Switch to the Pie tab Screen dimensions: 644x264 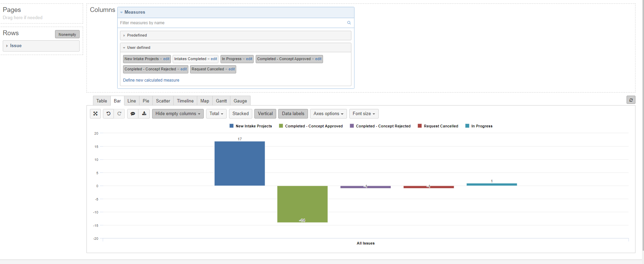pos(146,101)
